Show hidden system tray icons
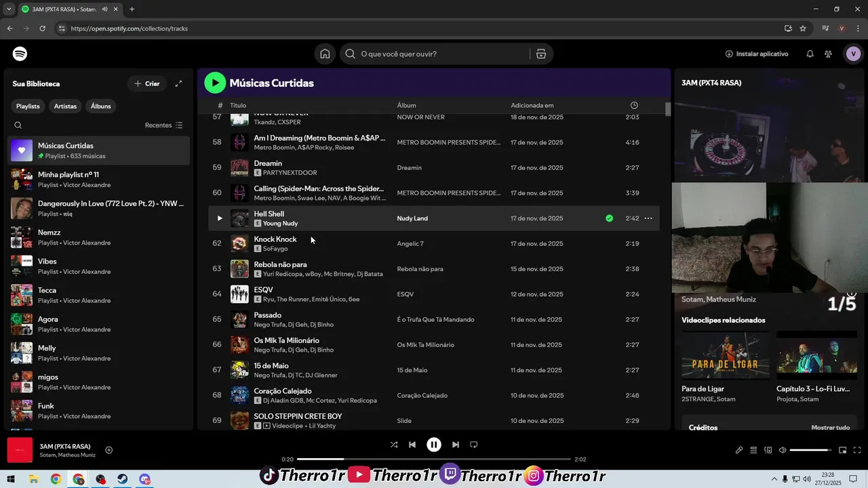This screenshot has height=488, width=868. pos(774,479)
